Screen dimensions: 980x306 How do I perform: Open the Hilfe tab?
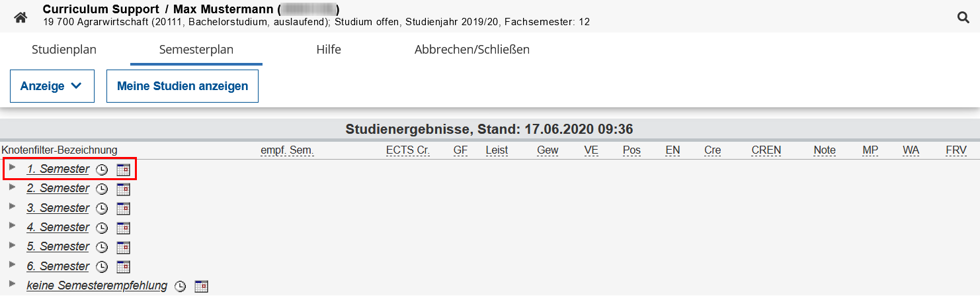tap(329, 50)
